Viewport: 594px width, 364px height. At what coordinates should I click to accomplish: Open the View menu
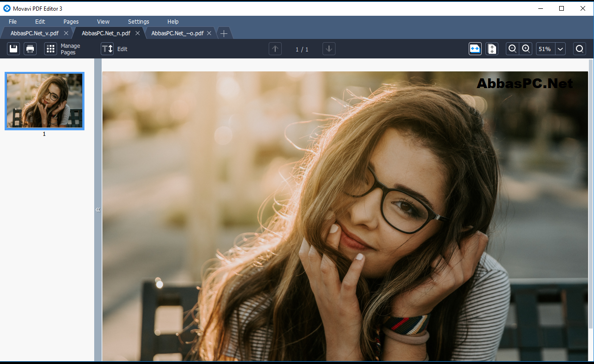[103, 21]
